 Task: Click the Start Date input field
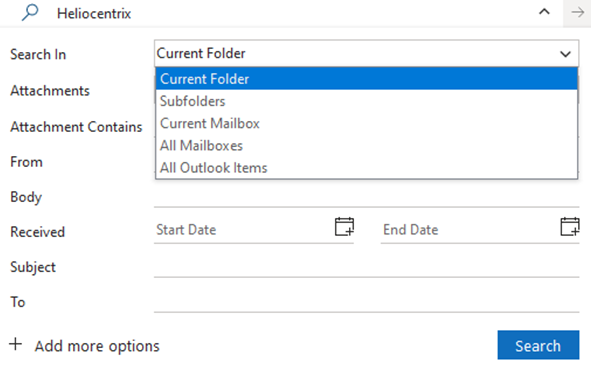[243, 230]
